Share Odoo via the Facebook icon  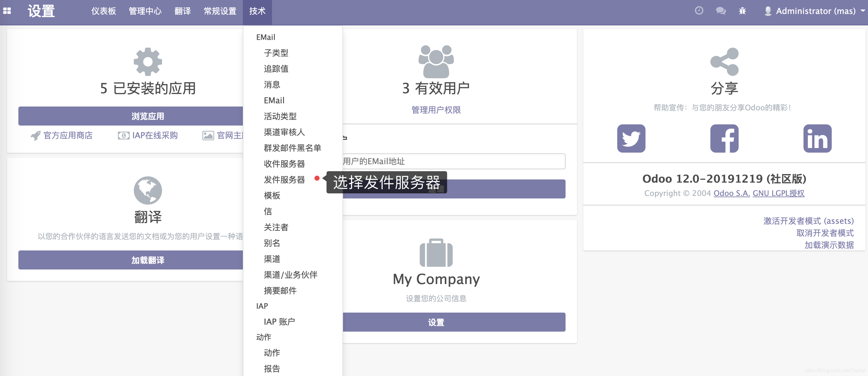coord(724,139)
